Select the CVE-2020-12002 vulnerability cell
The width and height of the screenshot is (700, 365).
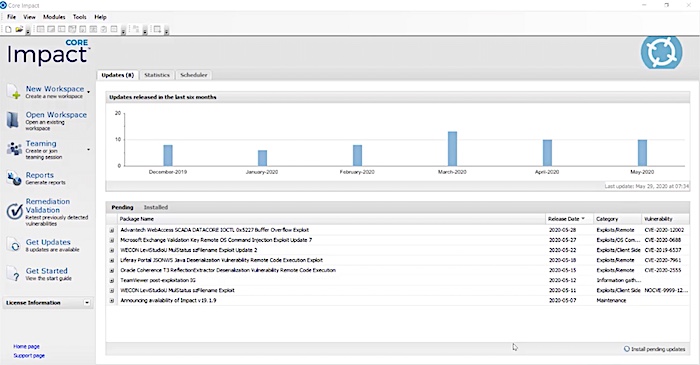click(664, 230)
